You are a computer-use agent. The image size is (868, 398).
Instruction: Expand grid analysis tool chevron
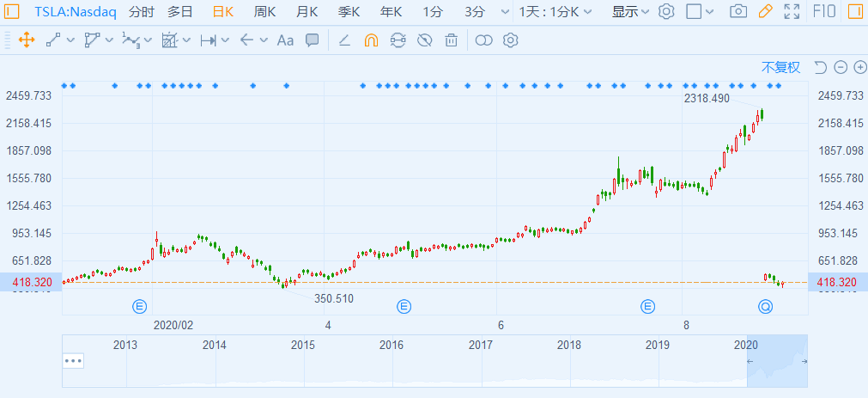[186, 40]
